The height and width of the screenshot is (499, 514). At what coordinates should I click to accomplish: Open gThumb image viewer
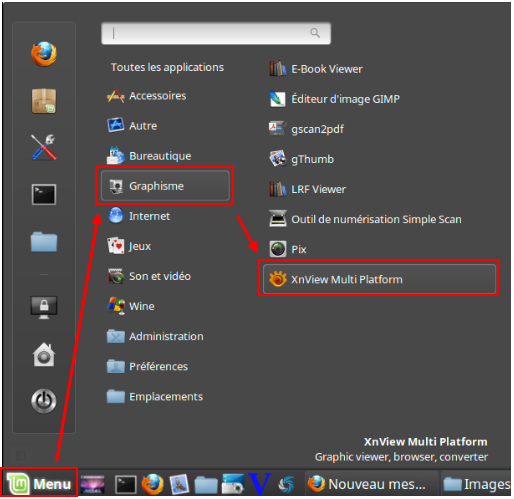point(301,159)
